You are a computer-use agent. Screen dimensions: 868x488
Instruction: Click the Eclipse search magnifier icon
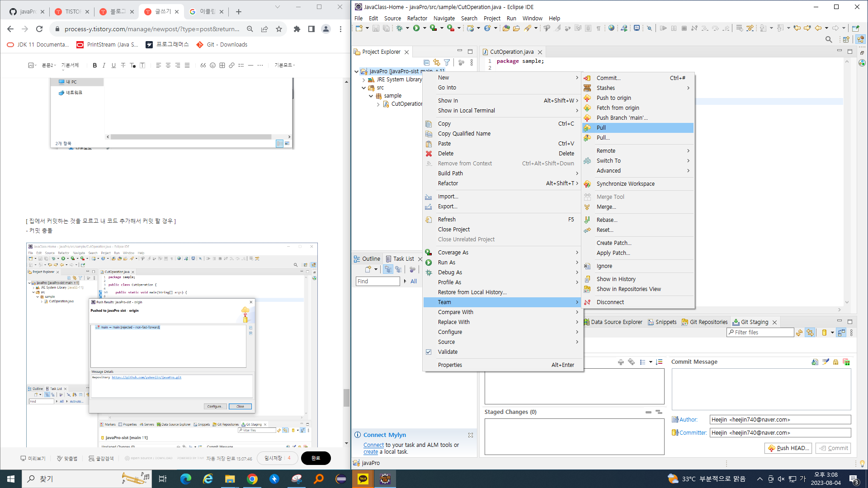coord(828,40)
